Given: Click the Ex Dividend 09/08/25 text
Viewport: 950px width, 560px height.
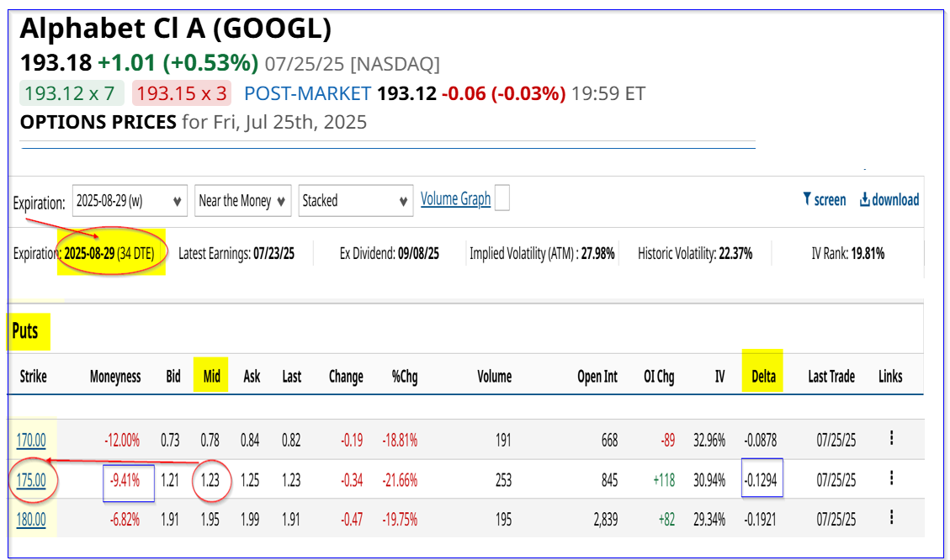Looking at the screenshot, I should pyautogui.click(x=389, y=253).
